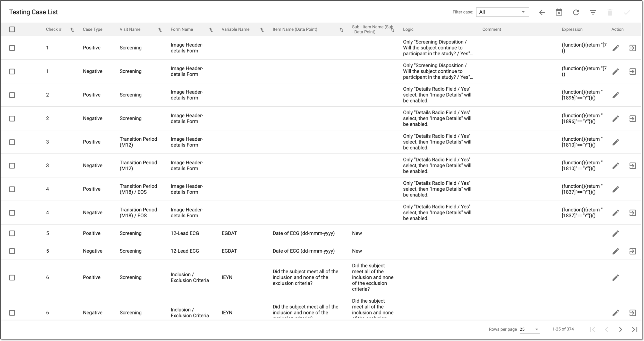Sort by Check # column arrows
The height and width of the screenshot is (341, 644).
[x=72, y=30]
